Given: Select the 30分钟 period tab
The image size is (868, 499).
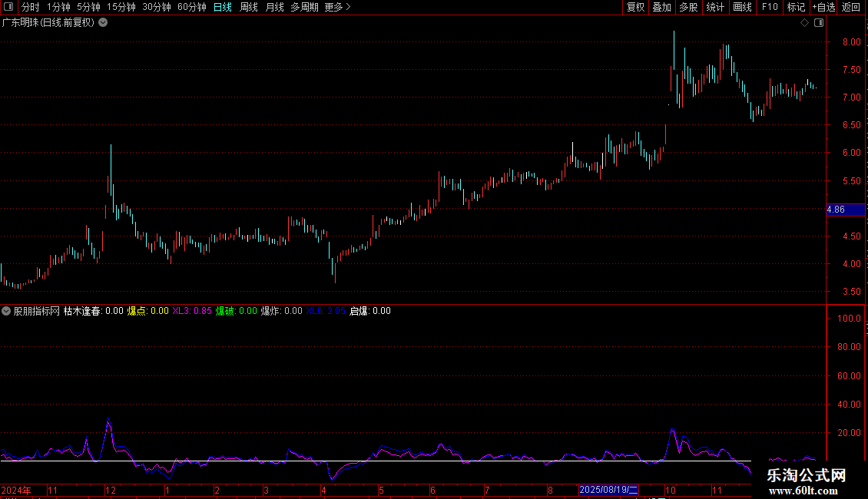Looking at the screenshot, I should 157,7.
